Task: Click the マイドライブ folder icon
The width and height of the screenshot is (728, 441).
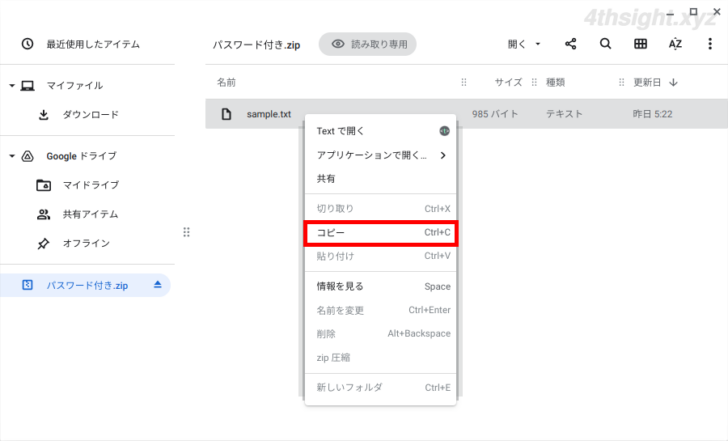Action: pyautogui.click(x=44, y=185)
